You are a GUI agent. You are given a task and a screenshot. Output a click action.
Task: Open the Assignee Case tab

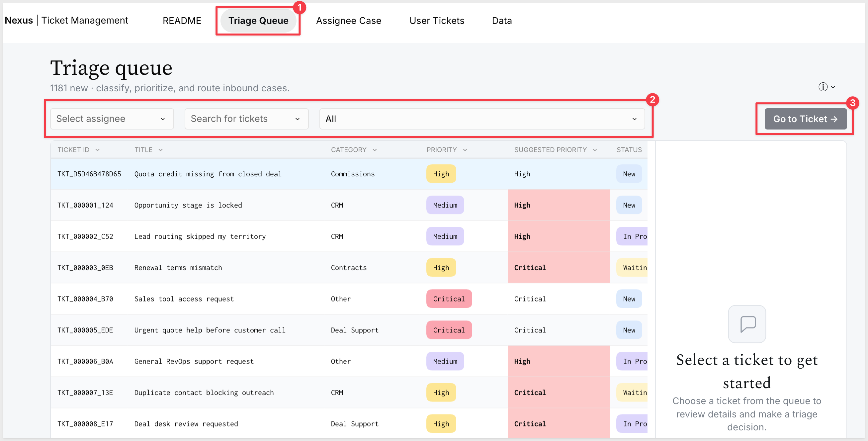348,21
